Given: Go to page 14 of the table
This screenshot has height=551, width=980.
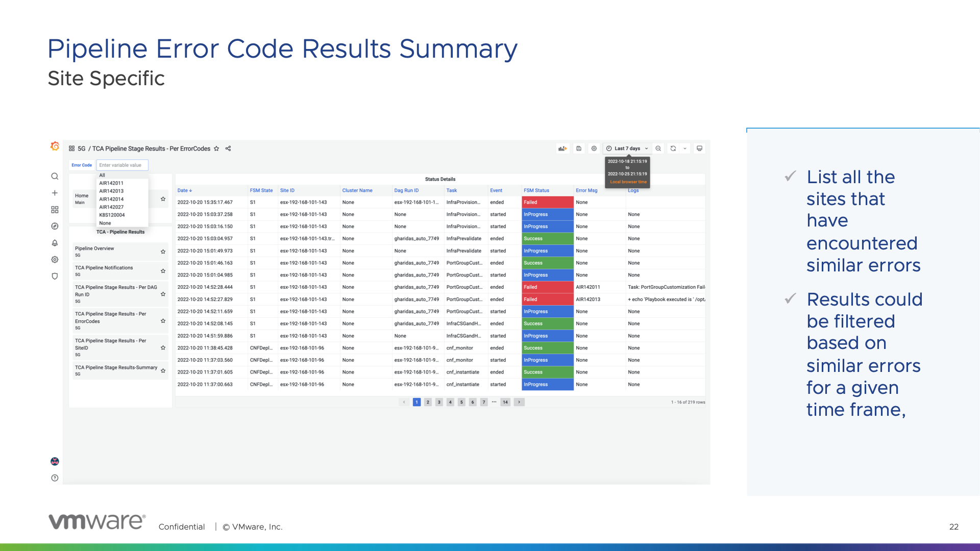Looking at the screenshot, I should point(505,402).
